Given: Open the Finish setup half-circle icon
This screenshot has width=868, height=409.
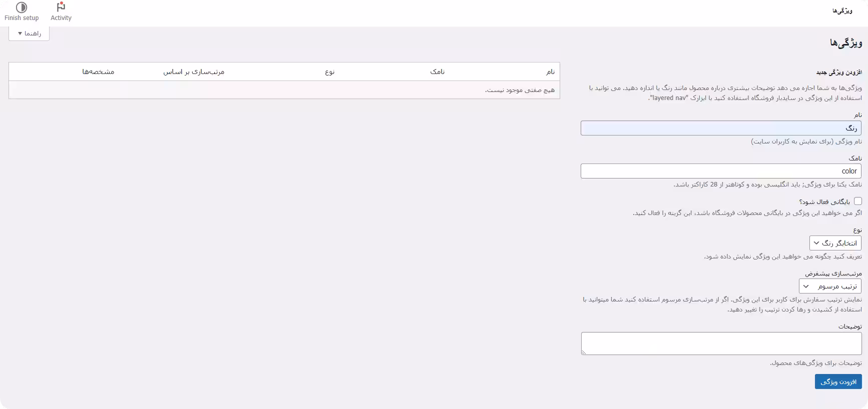Looking at the screenshot, I should [22, 7].
